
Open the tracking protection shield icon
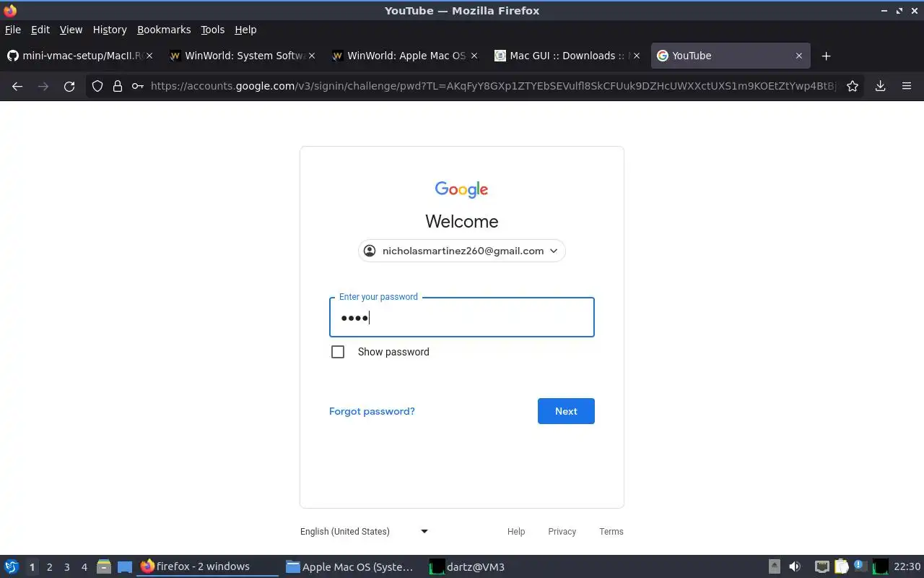[x=97, y=86]
